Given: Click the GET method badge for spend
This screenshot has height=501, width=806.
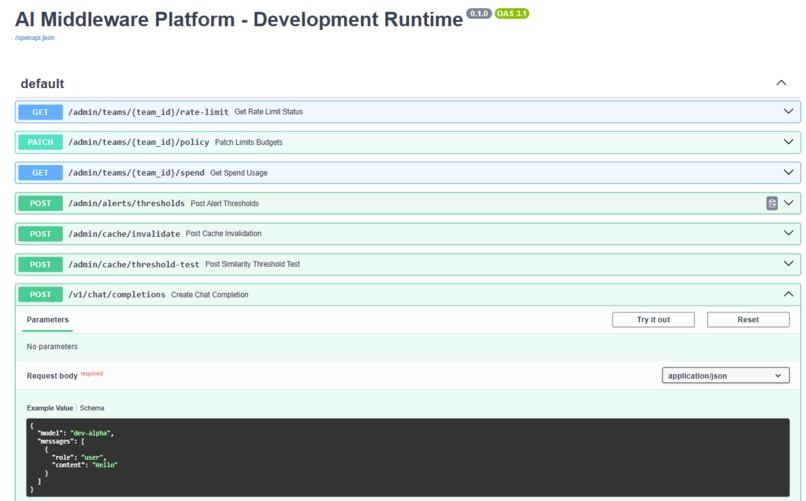Looking at the screenshot, I should click(x=41, y=173).
